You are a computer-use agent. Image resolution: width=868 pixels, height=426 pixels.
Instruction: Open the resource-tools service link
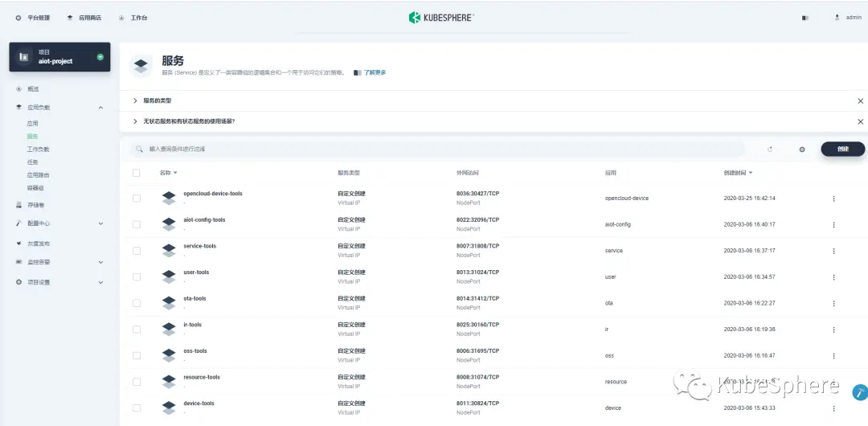[x=202, y=377]
